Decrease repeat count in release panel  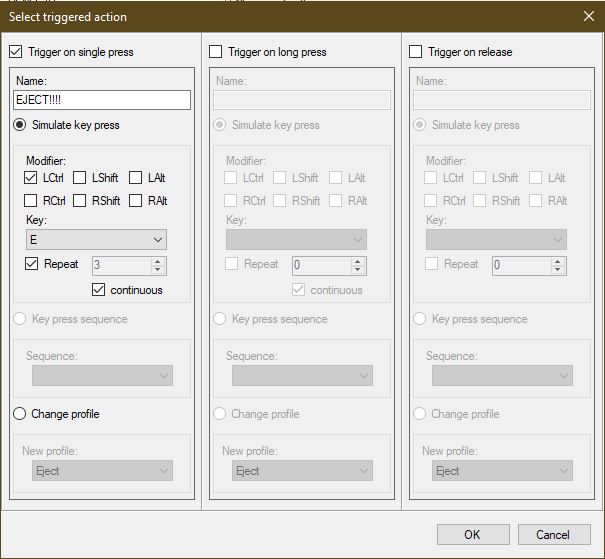(557, 270)
